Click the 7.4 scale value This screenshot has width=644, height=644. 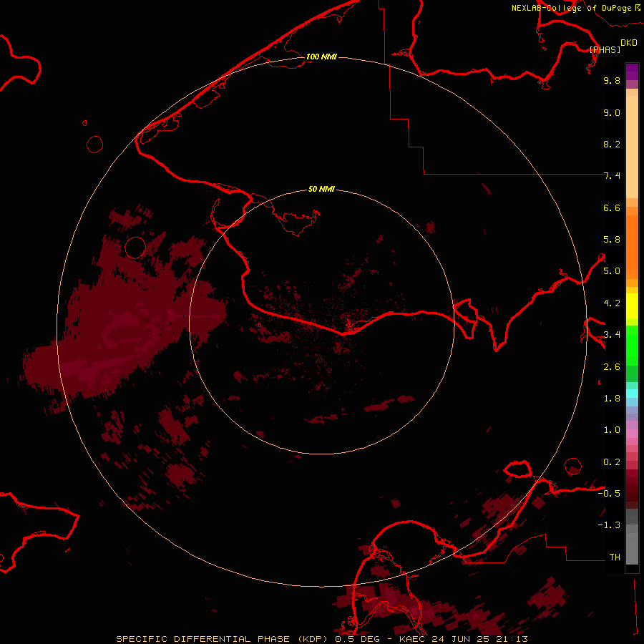[612, 176]
